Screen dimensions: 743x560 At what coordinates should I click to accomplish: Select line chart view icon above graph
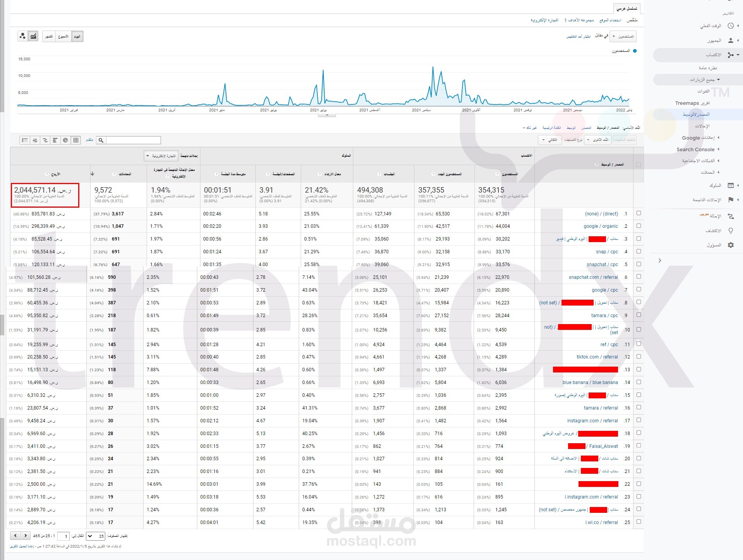click(x=33, y=36)
